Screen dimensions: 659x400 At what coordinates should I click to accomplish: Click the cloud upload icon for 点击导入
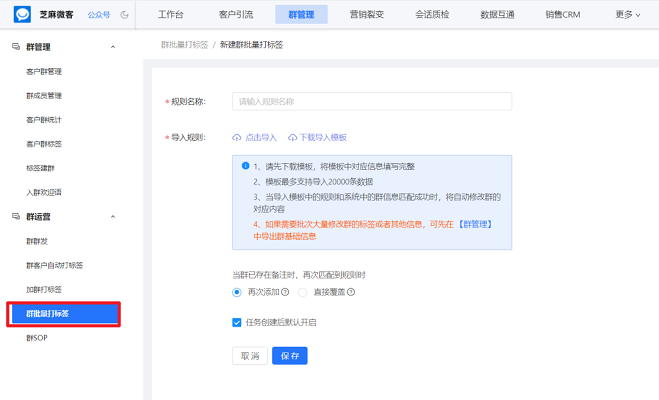[237, 137]
